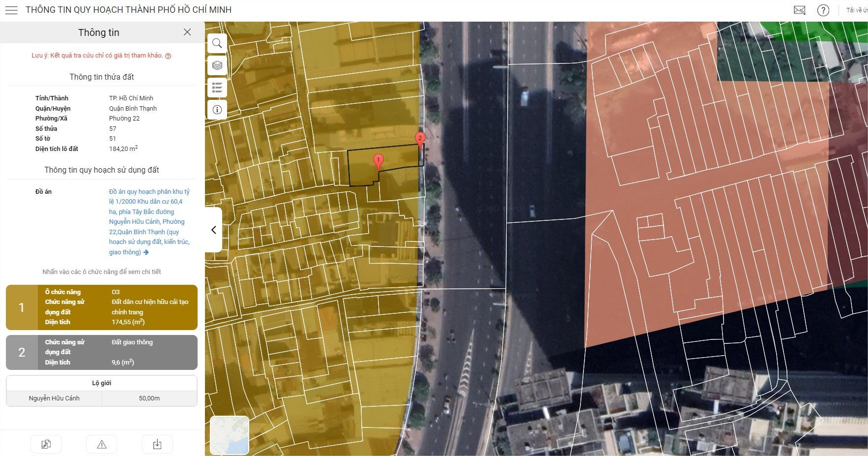The width and height of the screenshot is (868, 456).
Task: Open the map layers tool
Action: click(x=217, y=65)
